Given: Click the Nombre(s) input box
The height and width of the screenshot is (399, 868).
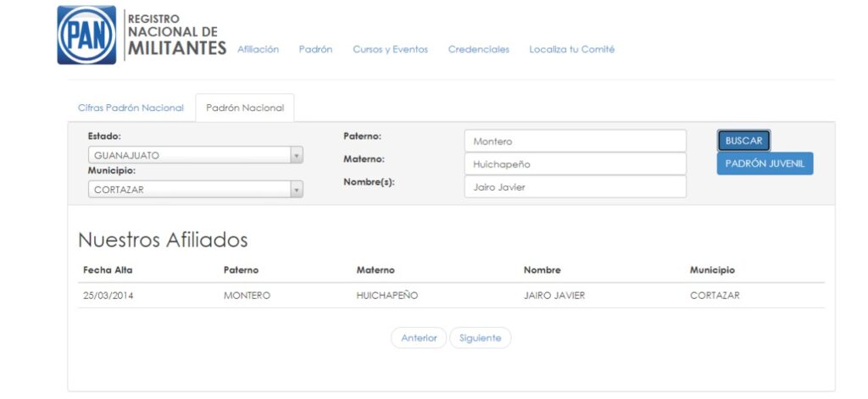Looking at the screenshot, I should click(x=575, y=187).
